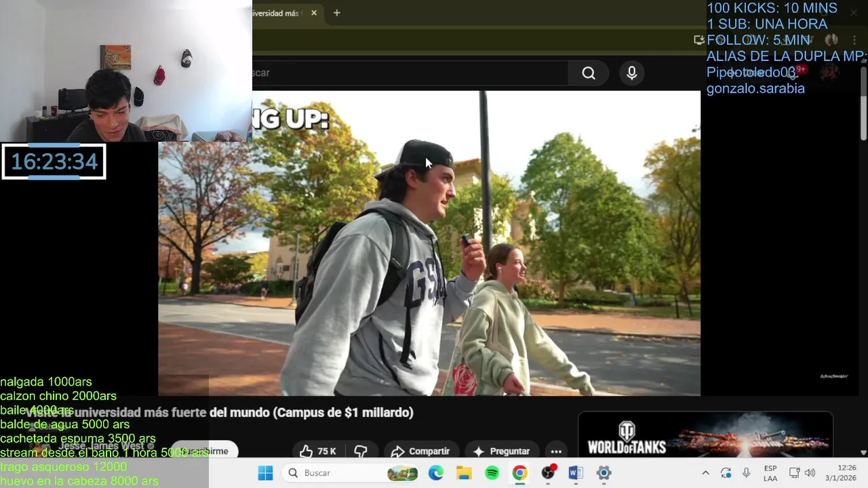Click the taskbar Buscar search box
The height and width of the screenshot is (488, 868).
351,473
